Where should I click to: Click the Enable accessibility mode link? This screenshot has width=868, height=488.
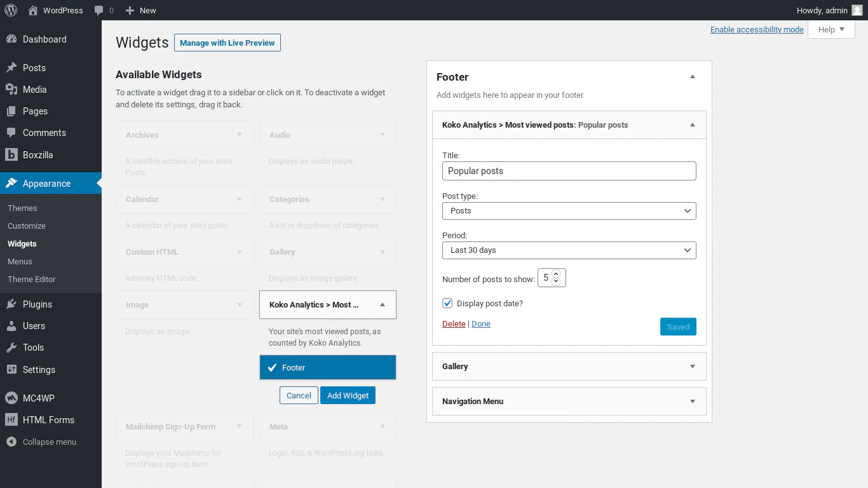(x=757, y=30)
